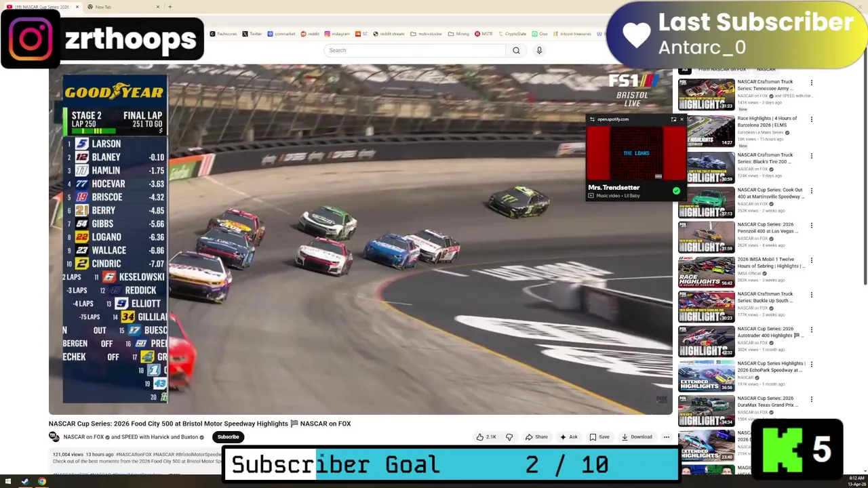Open the video more actions menu

click(x=666, y=437)
